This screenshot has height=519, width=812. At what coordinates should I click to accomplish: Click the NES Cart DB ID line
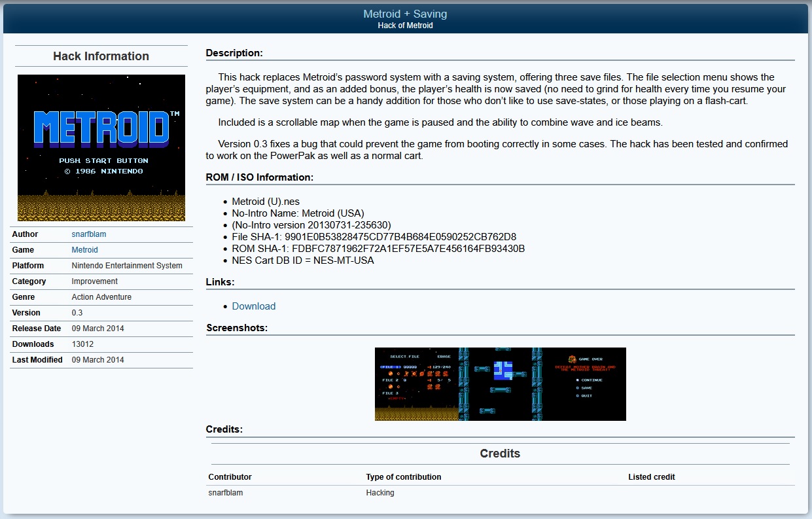click(303, 260)
